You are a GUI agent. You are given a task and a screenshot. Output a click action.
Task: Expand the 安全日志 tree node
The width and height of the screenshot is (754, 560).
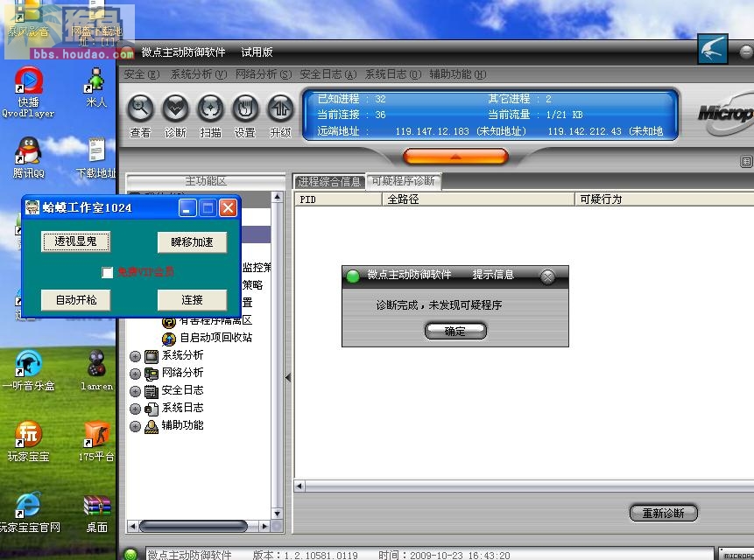point(135,391)
